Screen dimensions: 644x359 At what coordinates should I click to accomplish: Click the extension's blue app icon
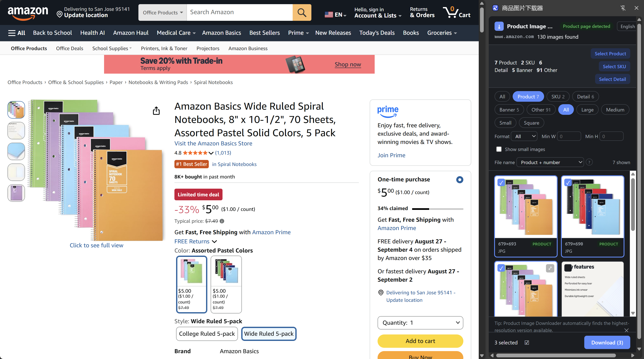click(495, 8)
